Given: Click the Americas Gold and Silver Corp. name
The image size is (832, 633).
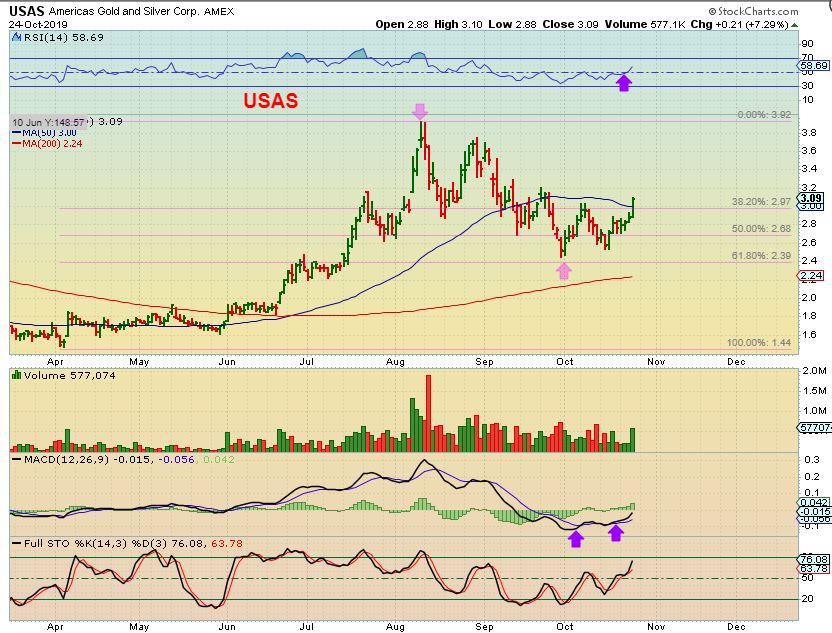Looking at the screenshot, I should click(125, 11).
